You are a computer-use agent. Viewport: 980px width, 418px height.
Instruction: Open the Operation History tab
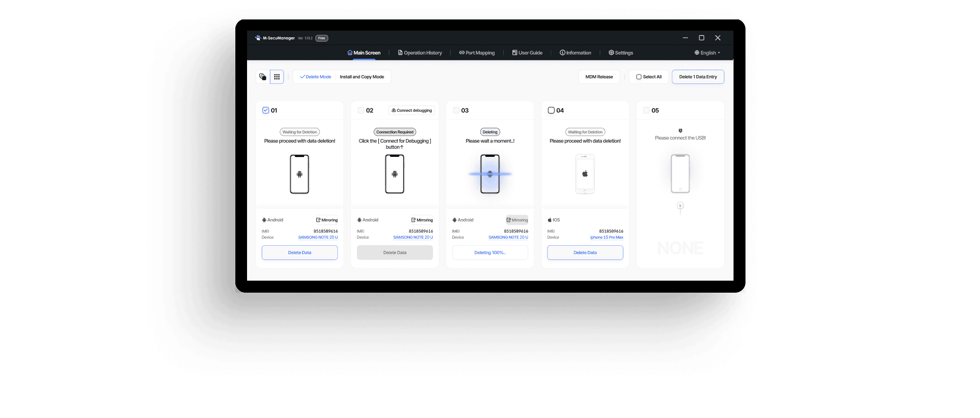coord(420,53)
